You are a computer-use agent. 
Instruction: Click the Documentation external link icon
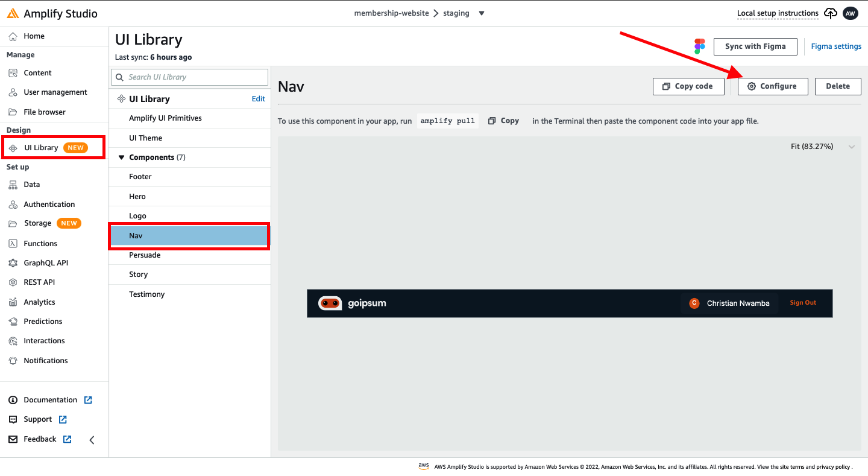tap(88, 400)
